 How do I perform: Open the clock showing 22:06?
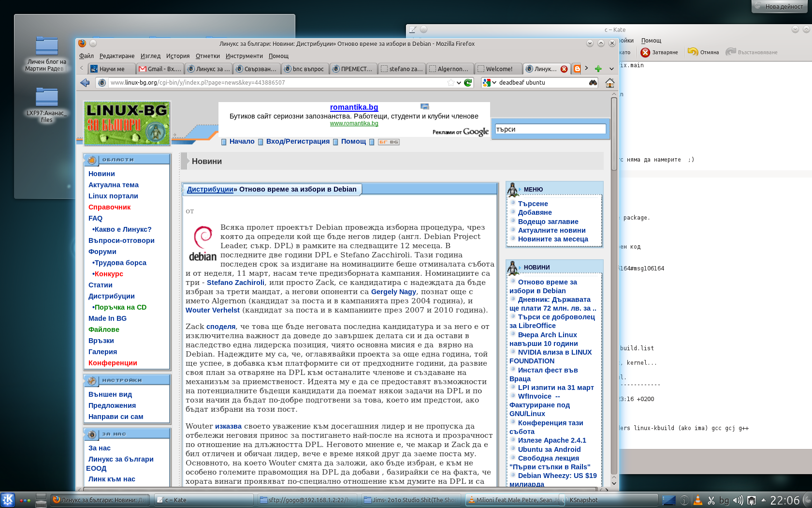point(785,500)
